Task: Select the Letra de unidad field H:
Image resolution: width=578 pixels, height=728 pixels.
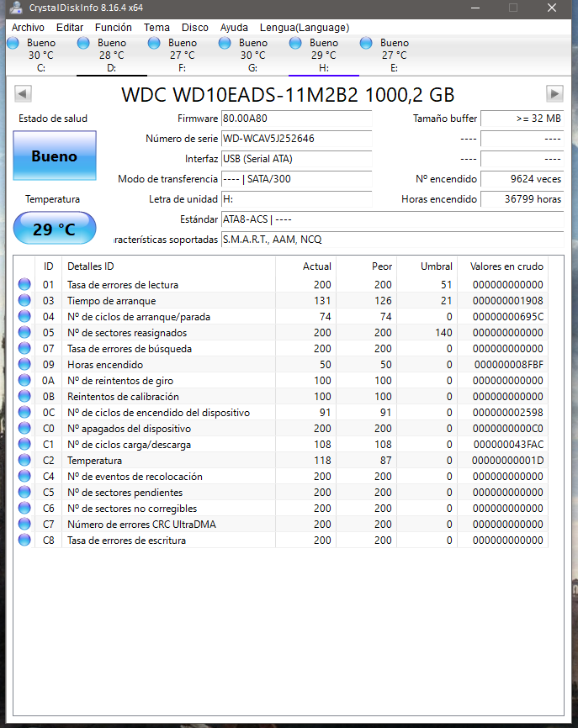Action: pyautogui.click(x=296, y=199)
